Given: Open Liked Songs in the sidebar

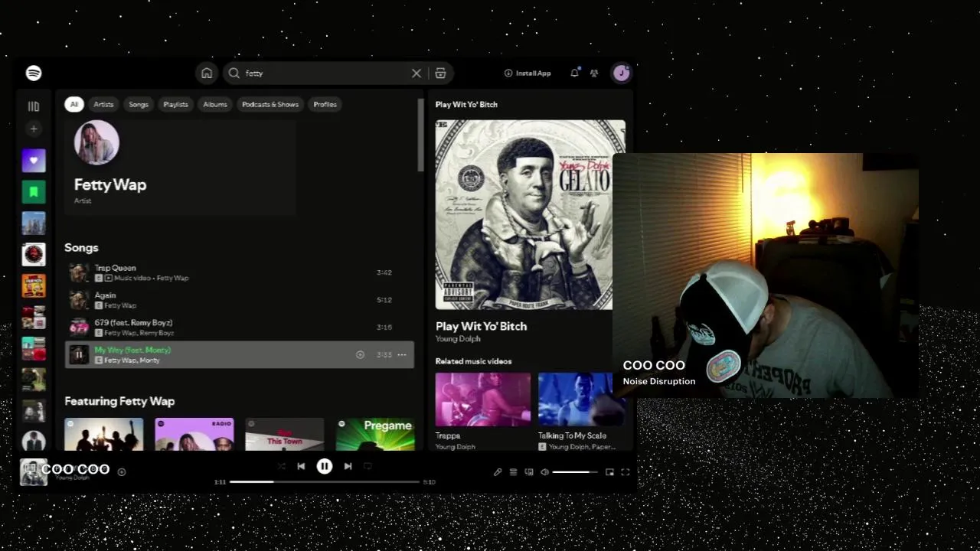Looking at the screenshot, I should coord(34,161).
